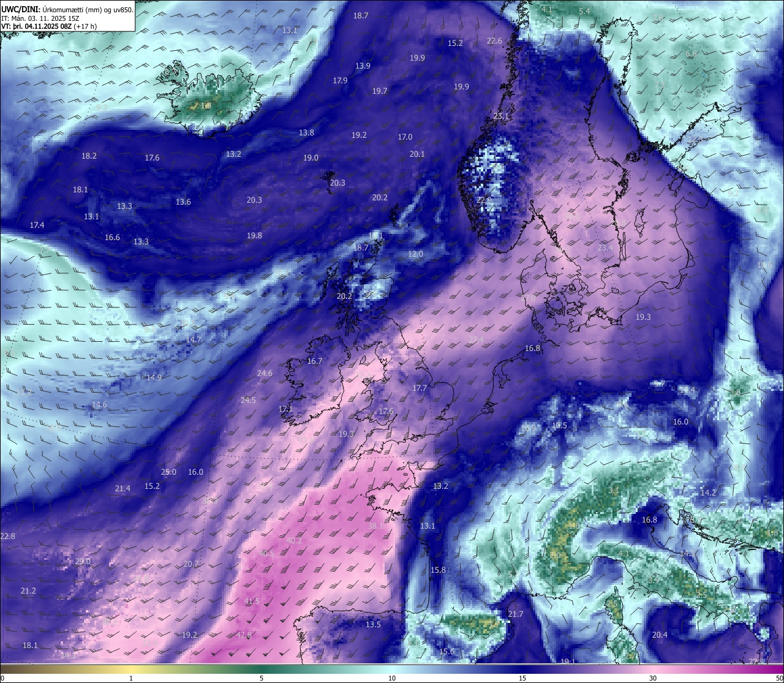Click the 22.8 value at the left edge

(8, 537)
